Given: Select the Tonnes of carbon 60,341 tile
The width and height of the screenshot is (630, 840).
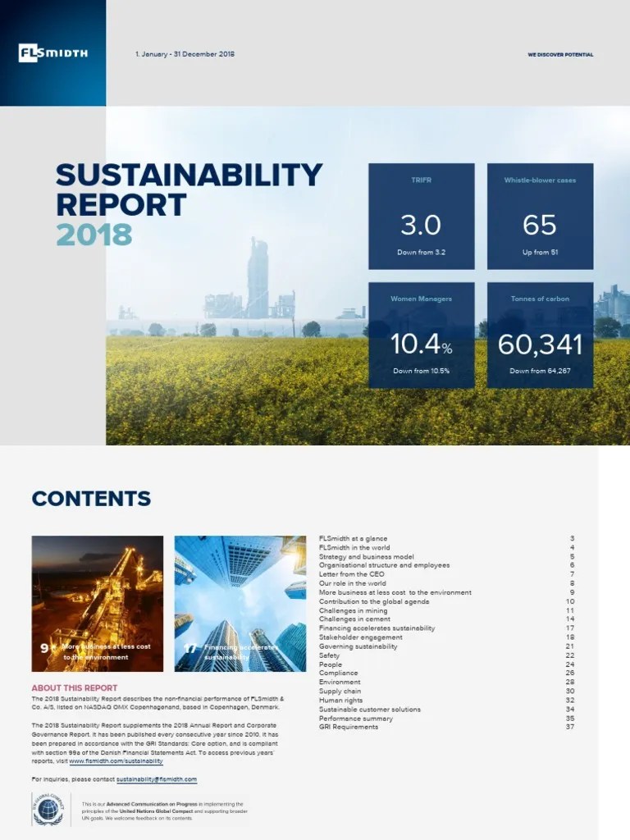Looking at the screenshot, I should point(540,335).
